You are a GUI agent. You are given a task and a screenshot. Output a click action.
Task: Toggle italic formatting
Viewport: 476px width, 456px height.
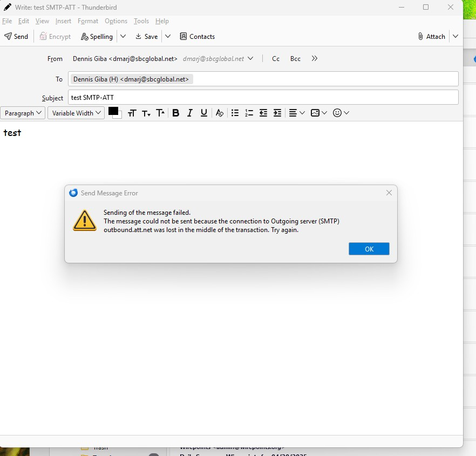pos(190,113)
